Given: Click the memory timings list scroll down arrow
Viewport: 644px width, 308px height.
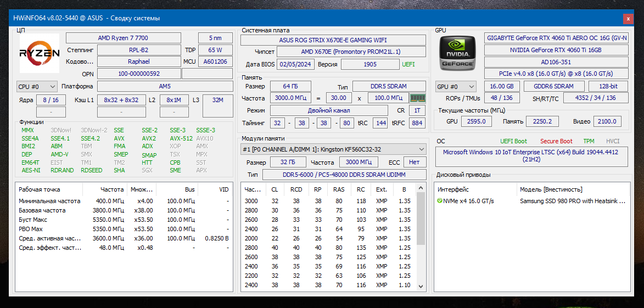Looking at the screenshot, I should 421,286.
